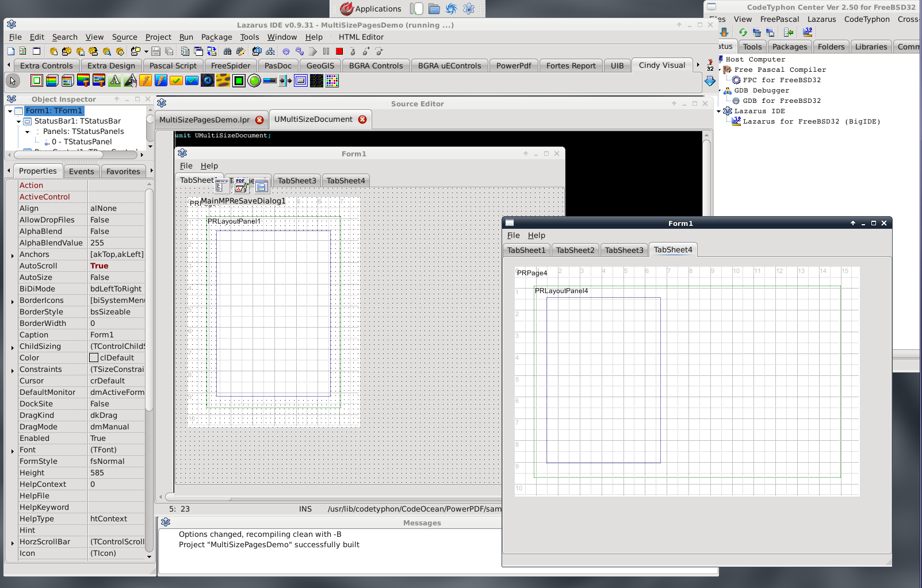Click the red Stop icon
The height and width of the screenshot is (588, 922).
(x=339, y=51)
